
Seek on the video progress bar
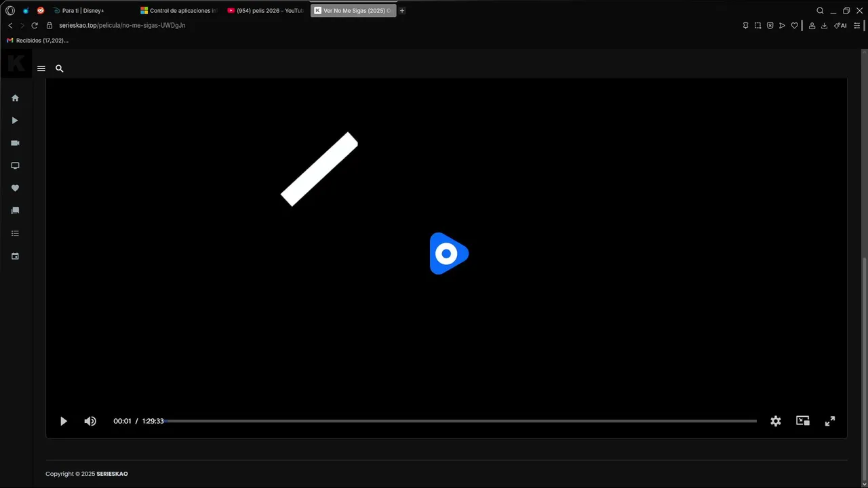[x=460, y=421]
